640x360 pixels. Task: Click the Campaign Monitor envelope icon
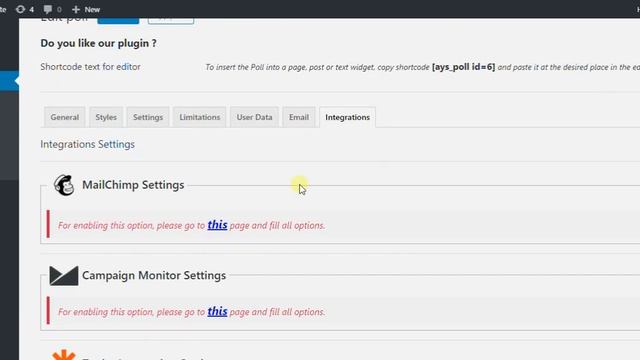coord(64,276)
